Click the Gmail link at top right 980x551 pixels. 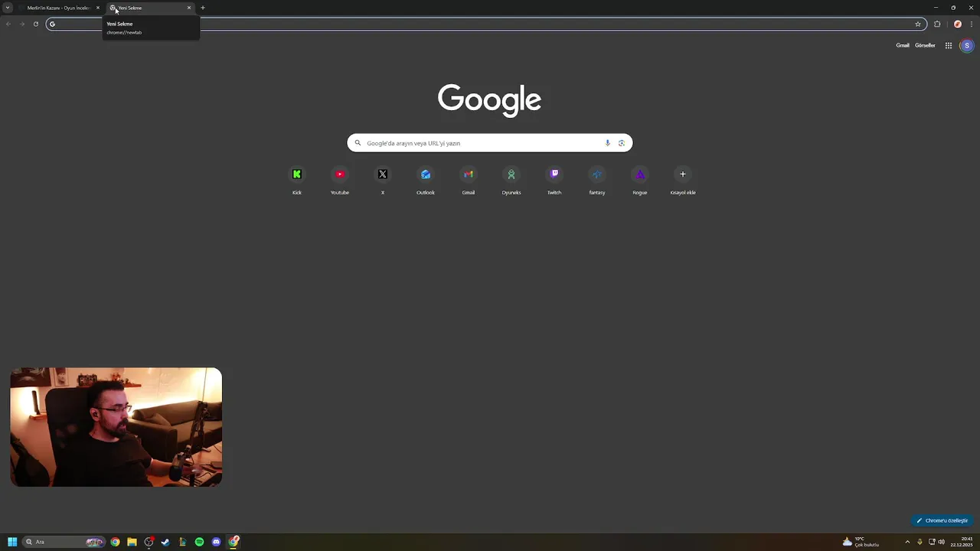pos(903,45)
